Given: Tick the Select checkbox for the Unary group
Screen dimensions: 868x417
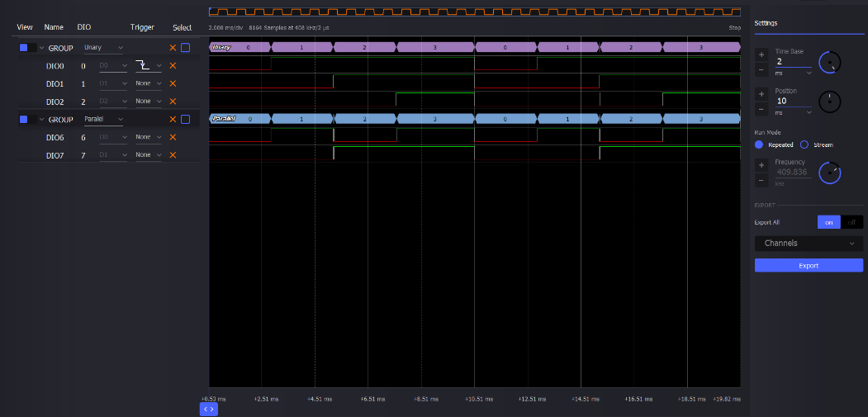Looking at the screenshot, I should (x=185, y=48).
